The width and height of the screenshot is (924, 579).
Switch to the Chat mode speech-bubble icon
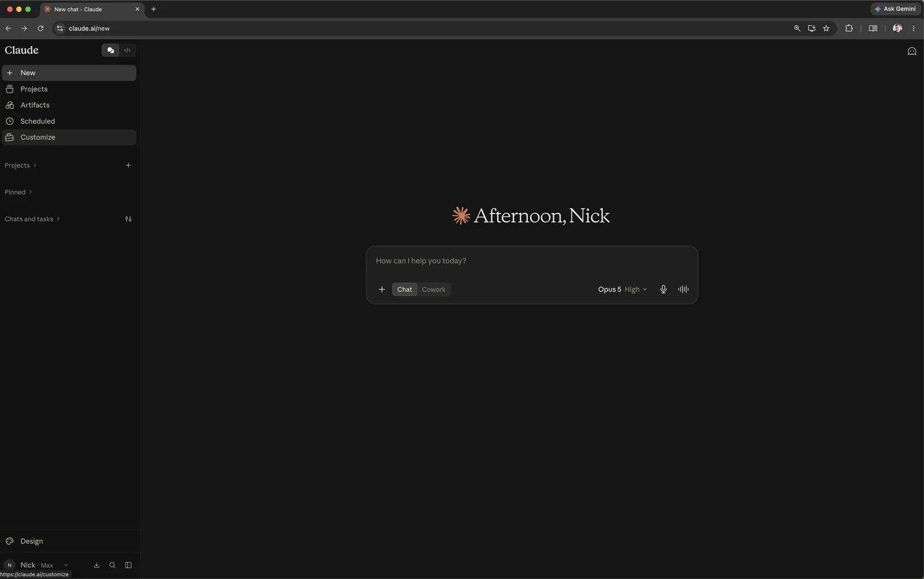[x=110, y=50]
